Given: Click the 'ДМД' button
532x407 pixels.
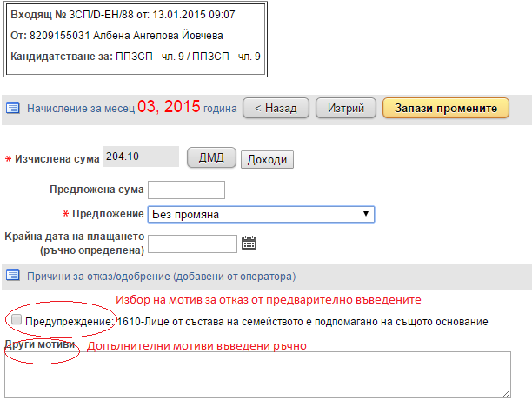Looking at the screenshot, I should [211, 157].
